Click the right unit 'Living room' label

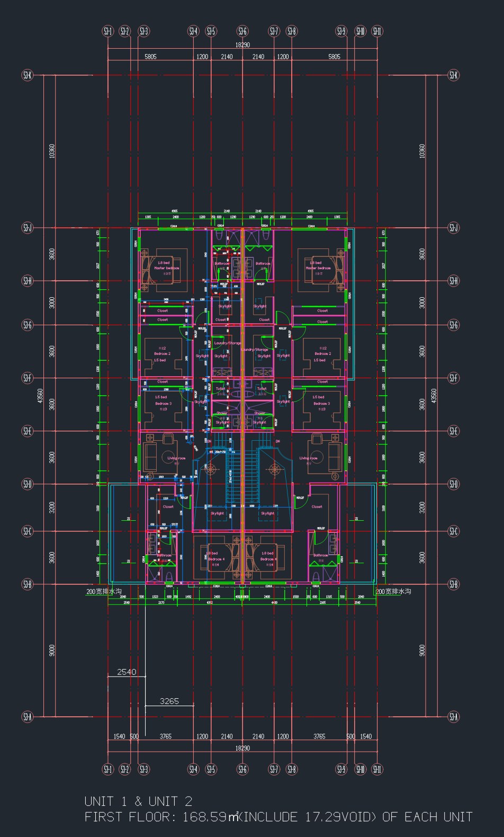click(x=308, y=458)
